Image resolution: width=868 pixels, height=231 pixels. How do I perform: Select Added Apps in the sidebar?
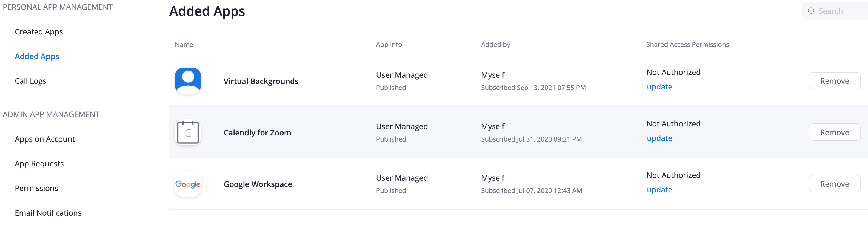pos(37,56)
